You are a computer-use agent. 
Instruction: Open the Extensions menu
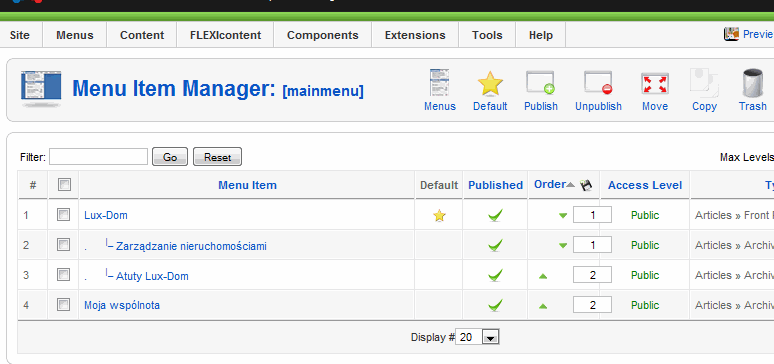click(x=415, y=35)
